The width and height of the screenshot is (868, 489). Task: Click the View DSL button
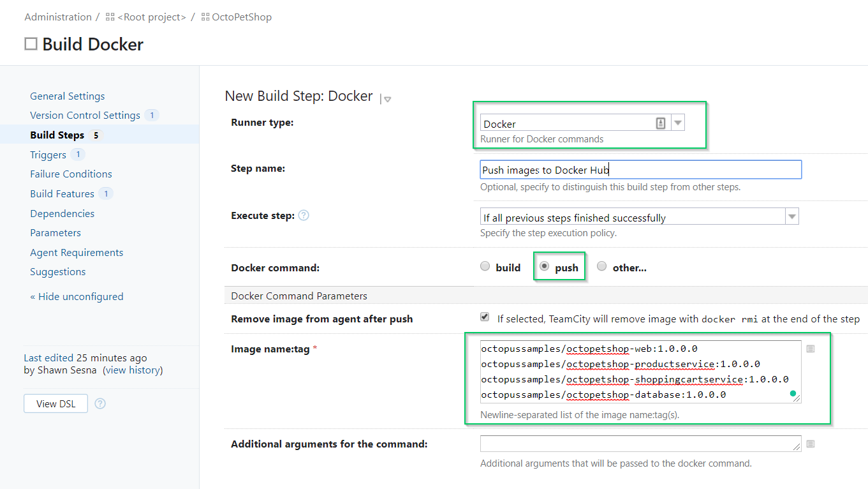point(55,403)
